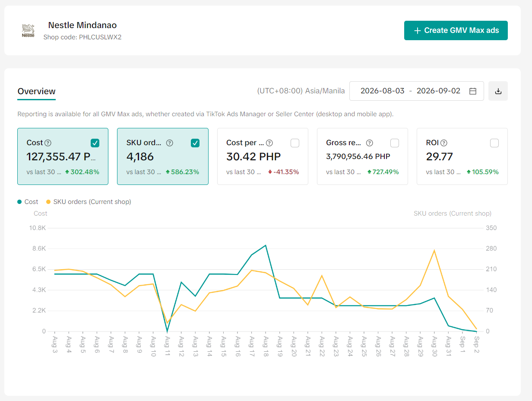Click Create GMV Max ads button
The width and height of the screenshot is (532, 401).
click(456, 30)
